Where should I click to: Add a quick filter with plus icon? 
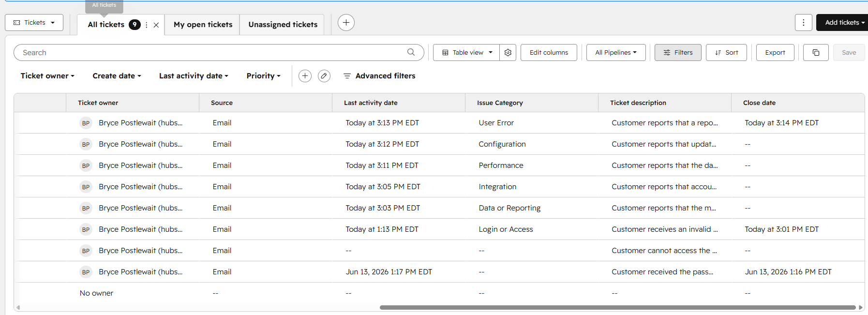(x=305, y=76)
